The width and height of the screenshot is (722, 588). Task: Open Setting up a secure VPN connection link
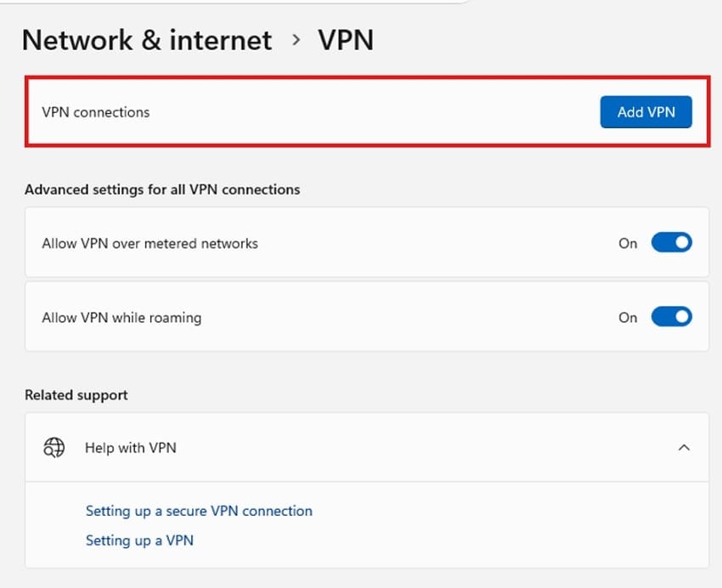[199, 511]
